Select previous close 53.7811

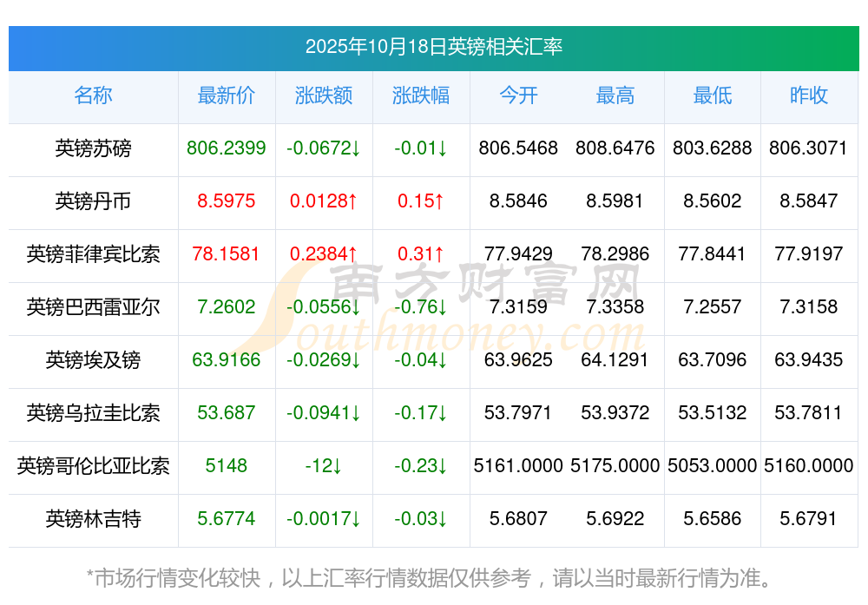point(808,413)
